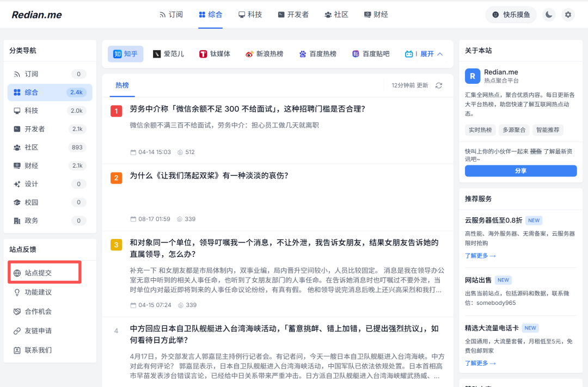Open post 中方回应日本自卫队舰艇
This screenshot has width=588, height=387.
tap(284, 334)
